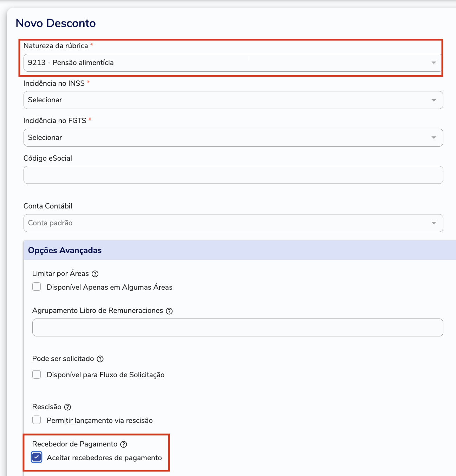Open Incidência no FGTS selector
The width and height of the screenshot is (456, 476).
coord(233,137)
